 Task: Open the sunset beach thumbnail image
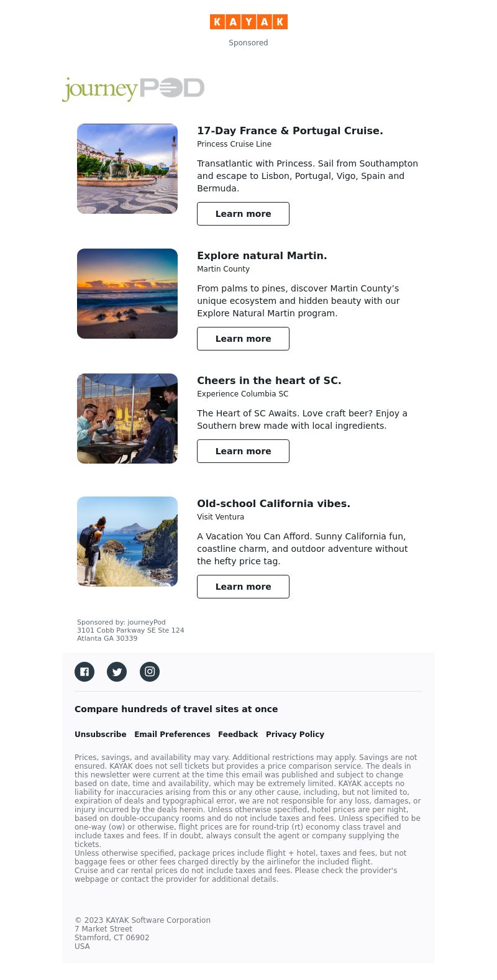coord(127,294)
